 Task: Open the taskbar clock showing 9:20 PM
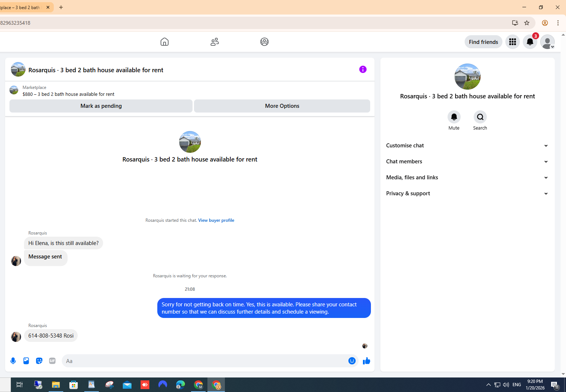click(x=535, y=385)
